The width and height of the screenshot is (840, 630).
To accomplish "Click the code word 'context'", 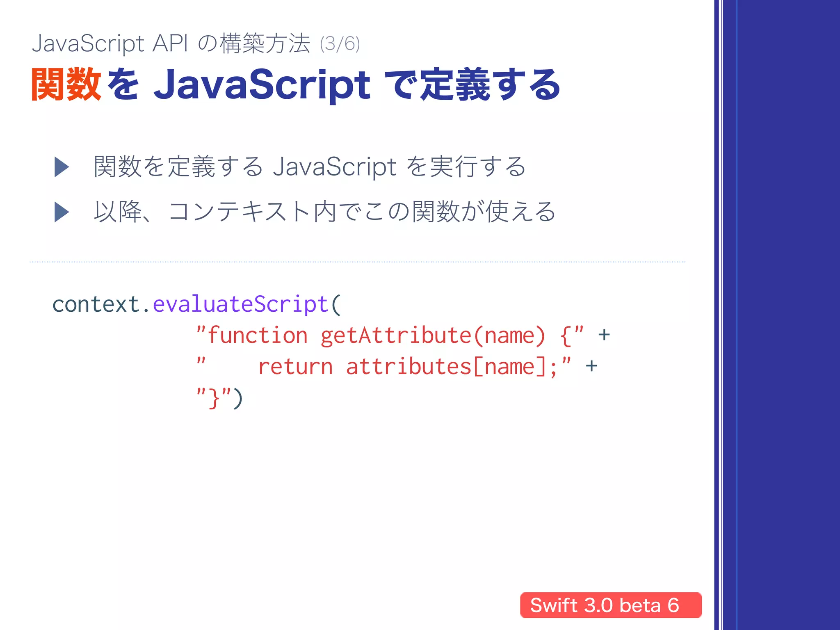I will (x=96, y=305).
